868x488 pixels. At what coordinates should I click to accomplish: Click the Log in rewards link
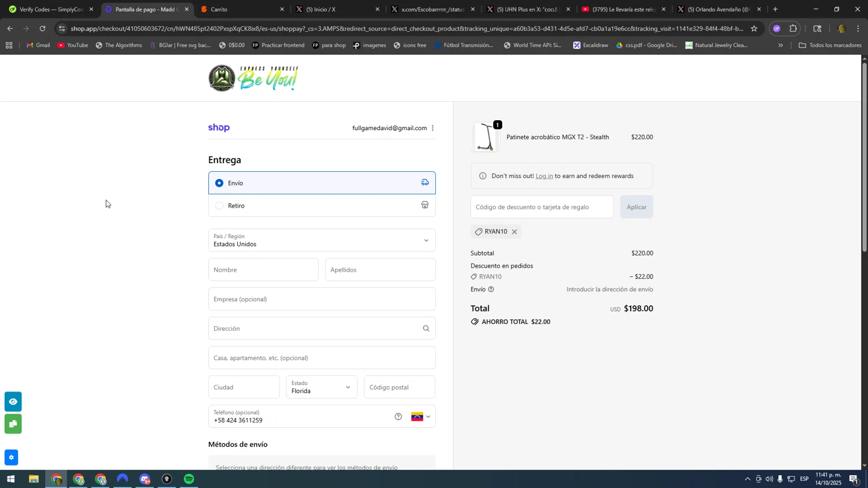(x=544, y=176)
